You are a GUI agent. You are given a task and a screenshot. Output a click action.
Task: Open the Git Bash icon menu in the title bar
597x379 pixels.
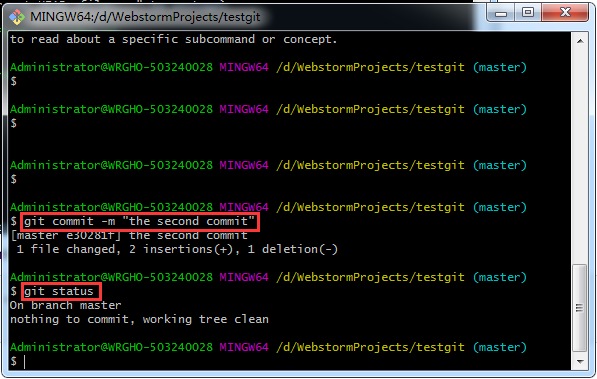point(17,17)
